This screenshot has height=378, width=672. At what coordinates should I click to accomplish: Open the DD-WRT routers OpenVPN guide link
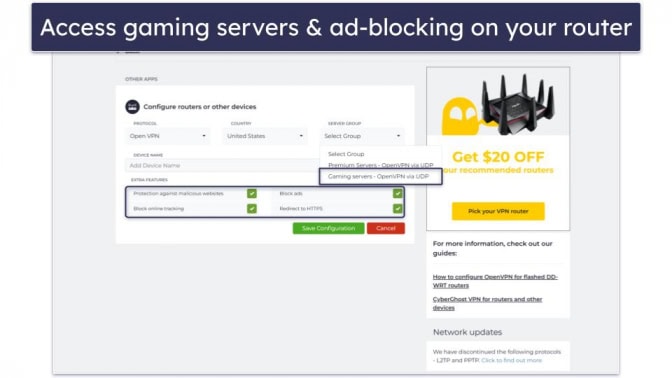tap(495, 281)
